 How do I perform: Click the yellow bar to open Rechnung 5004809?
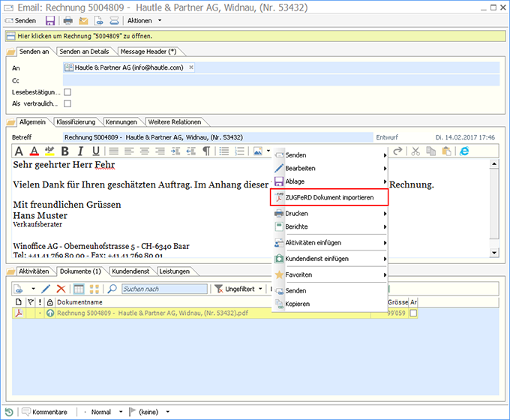(255, 36)
